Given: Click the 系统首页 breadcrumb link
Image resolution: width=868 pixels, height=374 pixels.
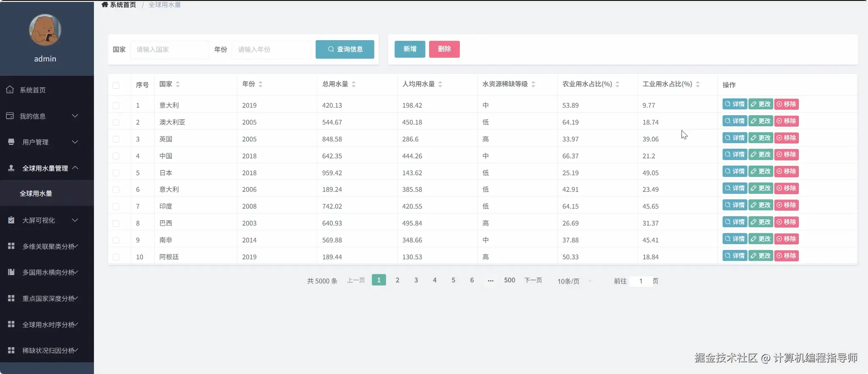Looking at the screenshot, I should [x=123, y=5].
